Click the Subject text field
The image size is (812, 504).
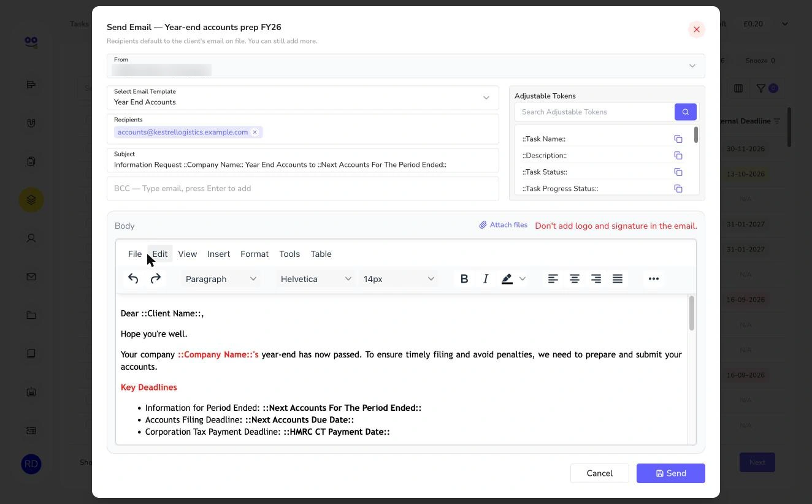(303, 160)
